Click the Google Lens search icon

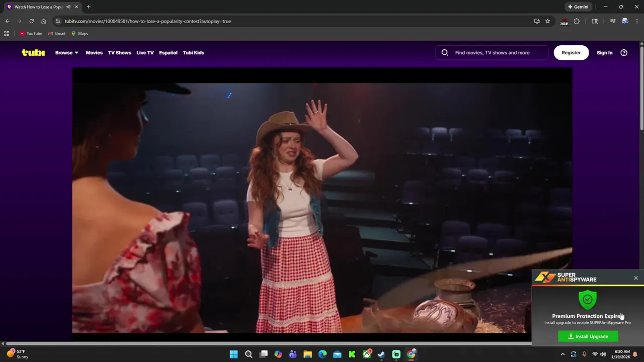coord(595,21)
